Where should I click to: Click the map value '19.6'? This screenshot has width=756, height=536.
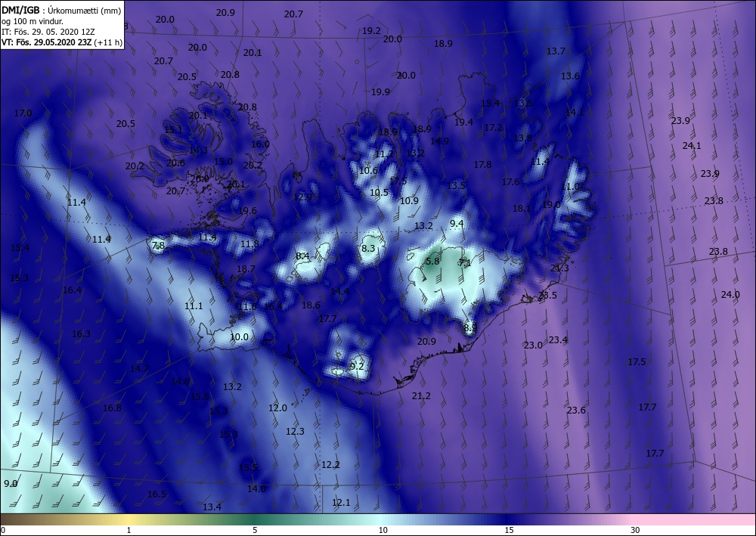[x=247, y=211]
